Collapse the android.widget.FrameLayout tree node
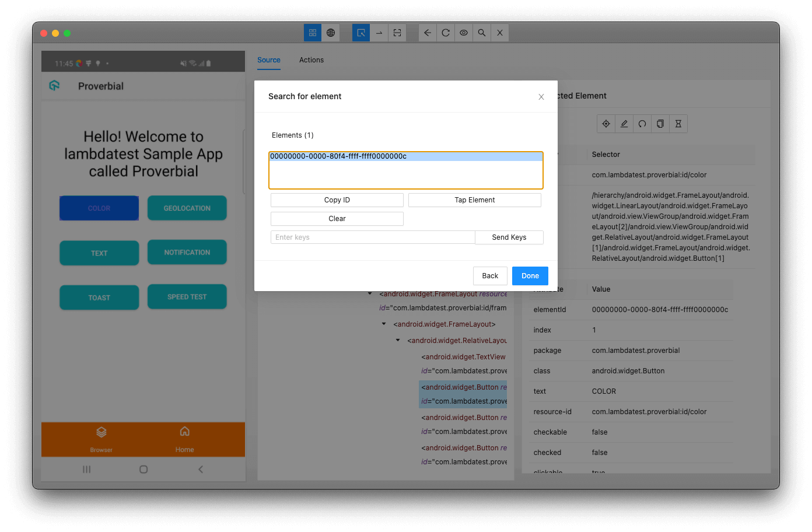 (x=383, y=324)
